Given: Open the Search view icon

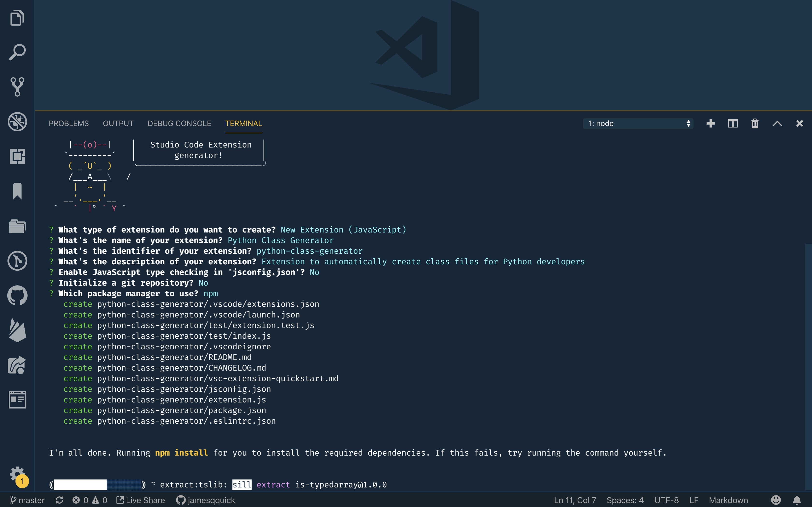Looking at the screenshot, I should (x=17, y=52).
